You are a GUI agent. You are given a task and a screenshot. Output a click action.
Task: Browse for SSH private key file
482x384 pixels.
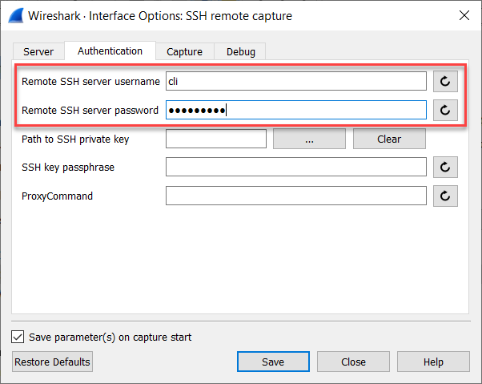pyautogui.click(x=309, y=139)
